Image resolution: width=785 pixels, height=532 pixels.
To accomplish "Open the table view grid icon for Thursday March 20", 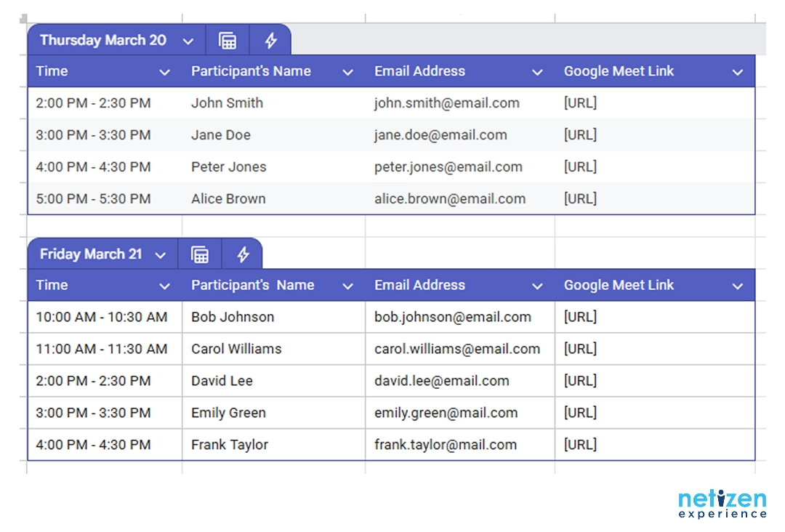I will (x=228, y=40).
